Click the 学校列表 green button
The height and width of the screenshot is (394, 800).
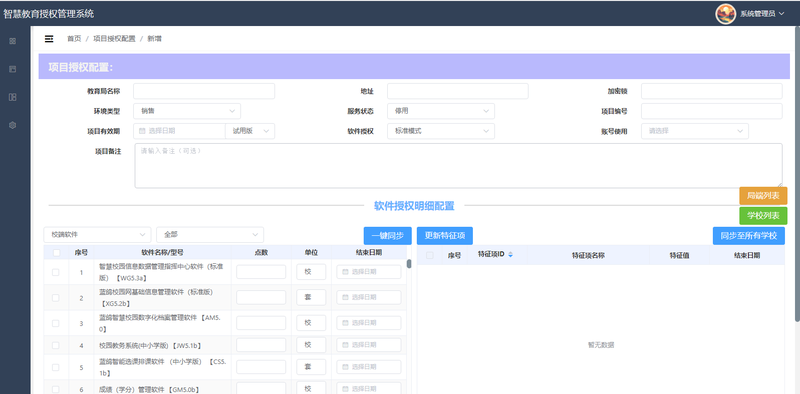pos(763,216)
